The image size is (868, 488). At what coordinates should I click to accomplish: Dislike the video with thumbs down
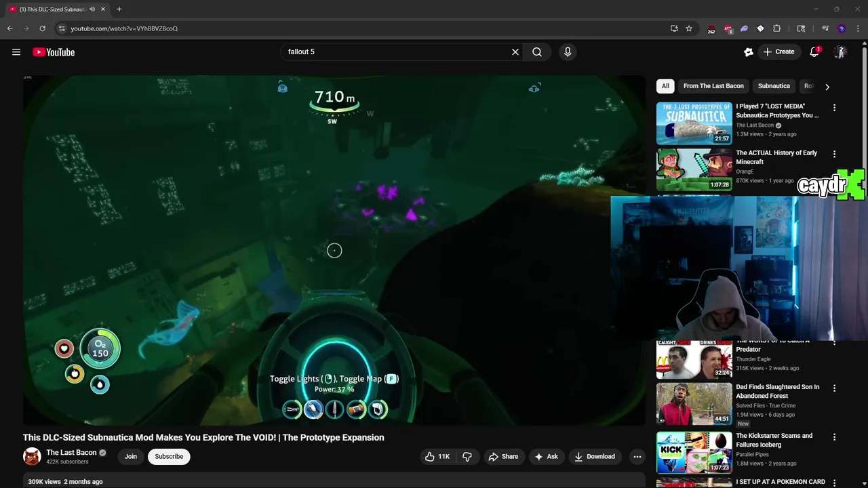467,457
